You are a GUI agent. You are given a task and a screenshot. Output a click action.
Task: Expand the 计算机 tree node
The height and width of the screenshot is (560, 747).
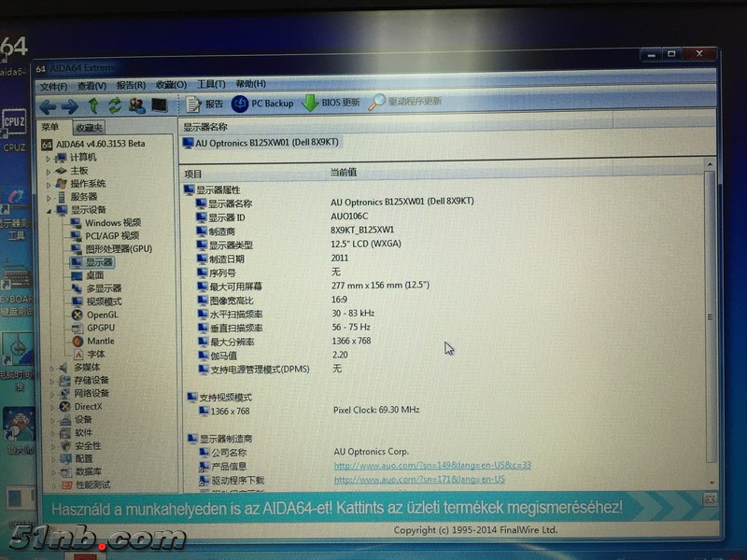pyautogui.click(x=49, y=158)
